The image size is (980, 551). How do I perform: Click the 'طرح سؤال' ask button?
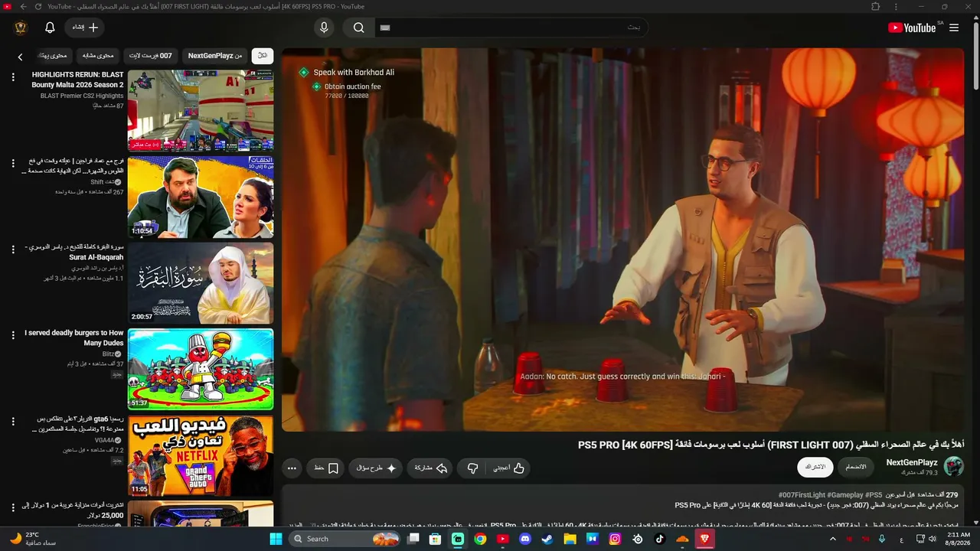click(376, 468)
